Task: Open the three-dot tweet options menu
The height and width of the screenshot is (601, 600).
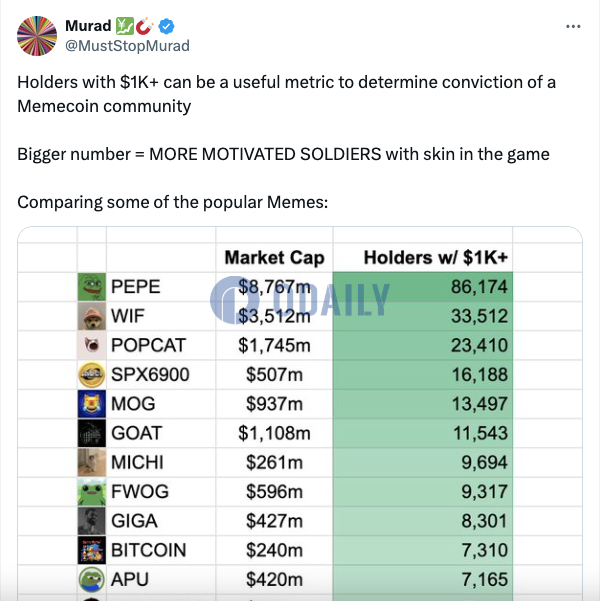Action: (x=573, y=26)
